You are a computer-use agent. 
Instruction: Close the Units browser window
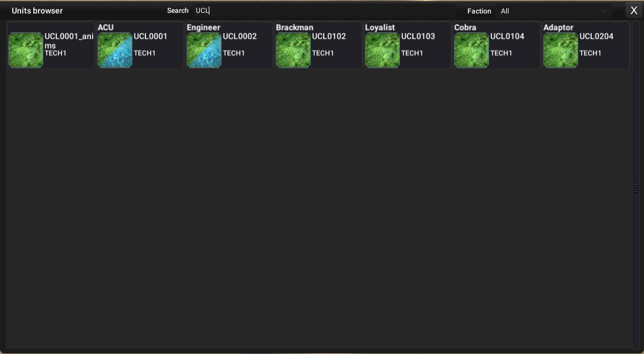point(633,11)
